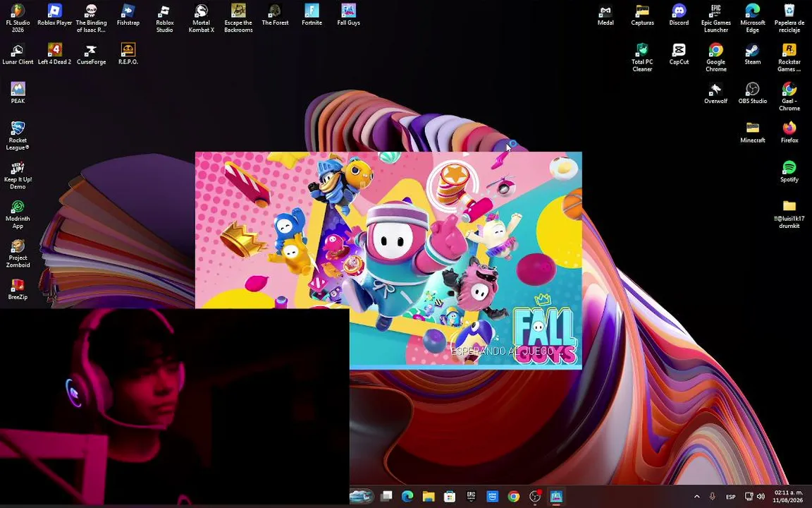The width and height of the screenshot is (812, 508).
Task: Open Google Chrome from the taskbar
Action: [514, 497]
